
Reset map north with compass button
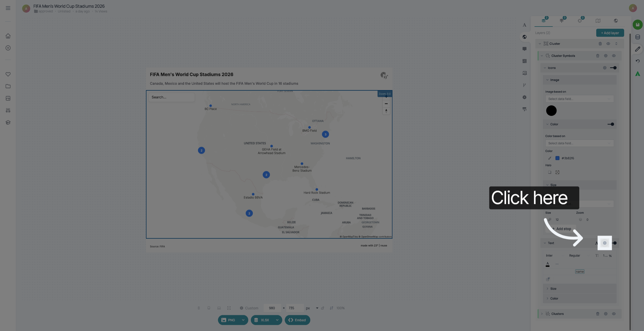pos(386,111)
